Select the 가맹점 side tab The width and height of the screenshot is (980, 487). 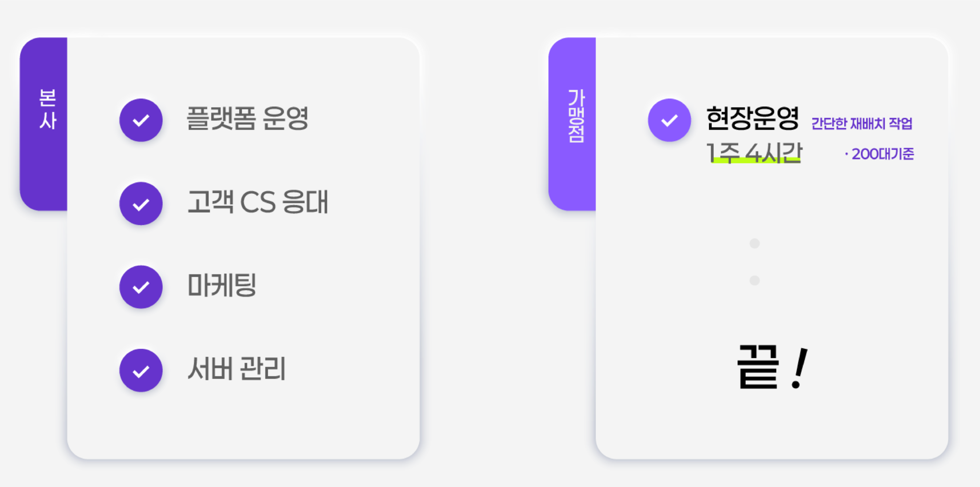pos(572,124)
